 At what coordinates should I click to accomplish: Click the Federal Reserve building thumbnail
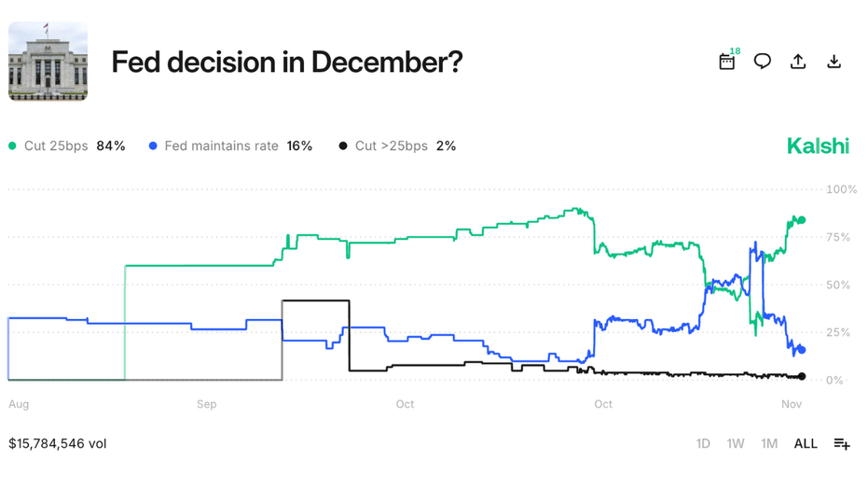coord(48,62)
